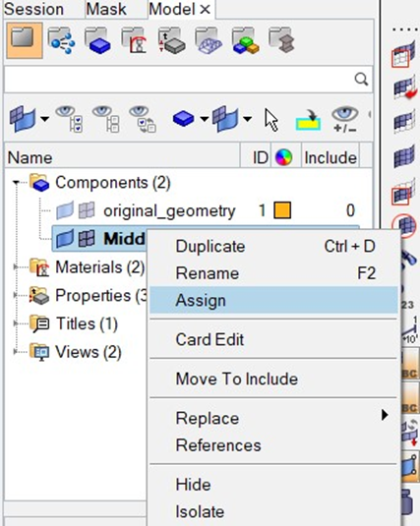Open dropdown arrow beside blue component icon
420x526 pixels.
tap(204, 119)
